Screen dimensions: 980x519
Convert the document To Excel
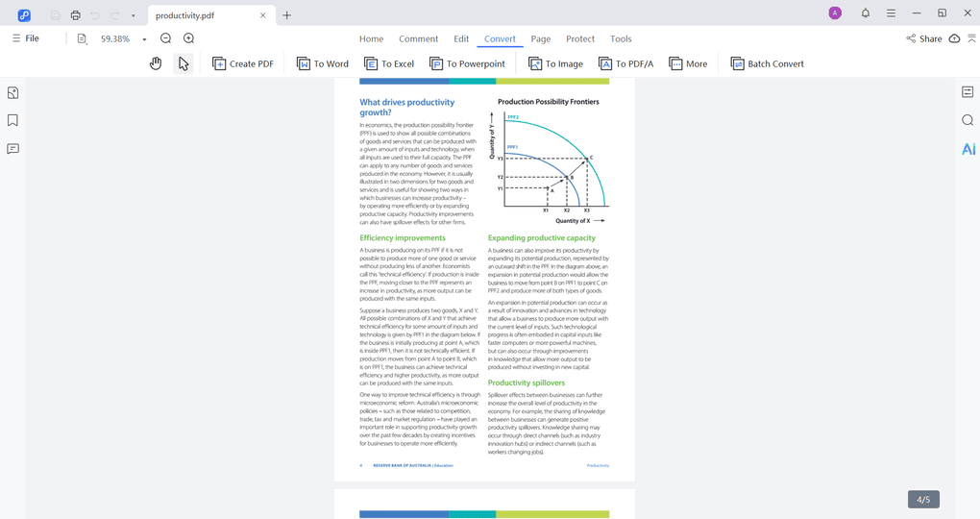(x=389, y=63)
